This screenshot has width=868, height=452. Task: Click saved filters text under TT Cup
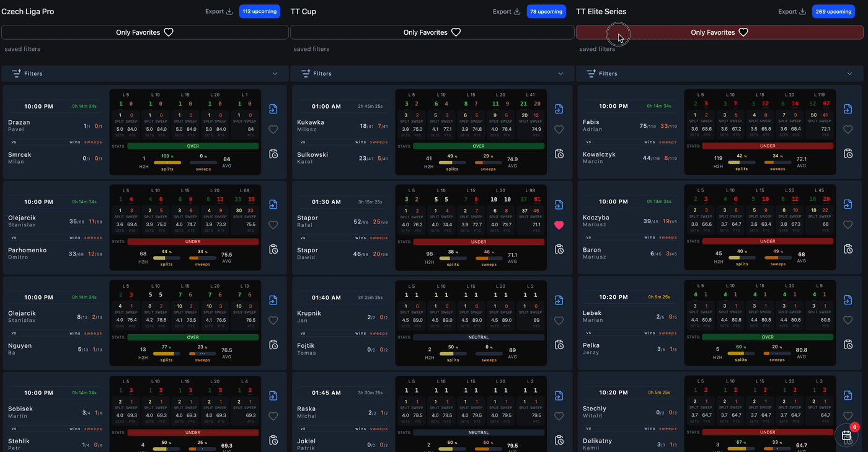pos(312,49)
